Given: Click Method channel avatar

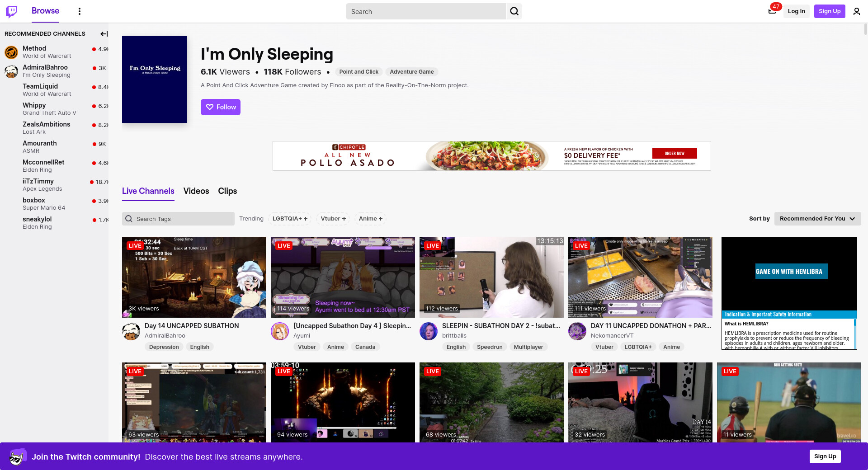Looking at the screenshot, I should coord(11,52).
